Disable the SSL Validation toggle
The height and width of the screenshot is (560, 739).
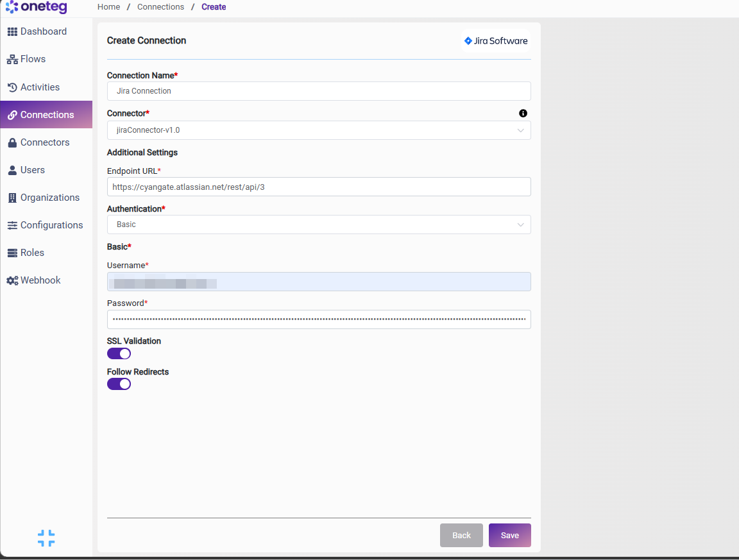tap(119, 353)
